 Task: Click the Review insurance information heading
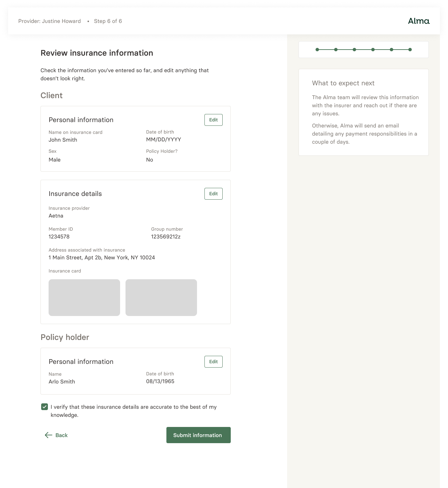(97, 53)
